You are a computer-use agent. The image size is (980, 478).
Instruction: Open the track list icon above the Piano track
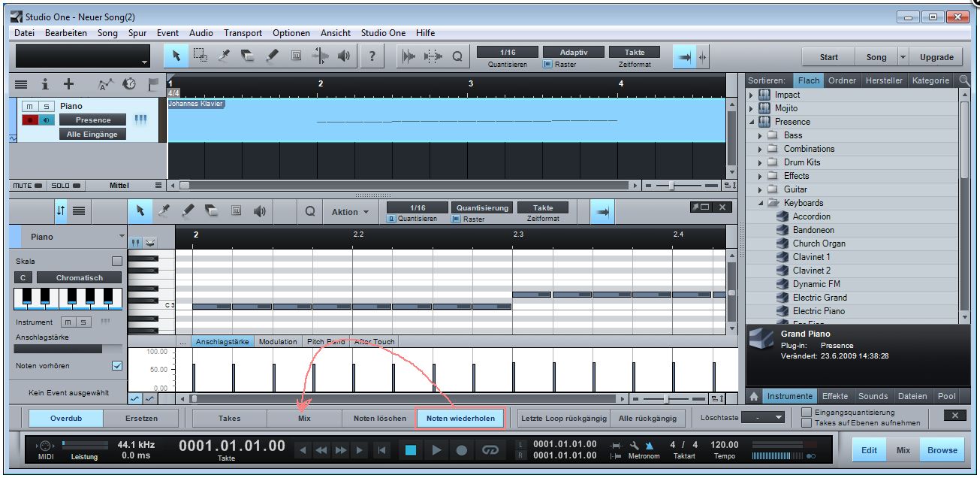pyautogui.click(x=21, y=84)
